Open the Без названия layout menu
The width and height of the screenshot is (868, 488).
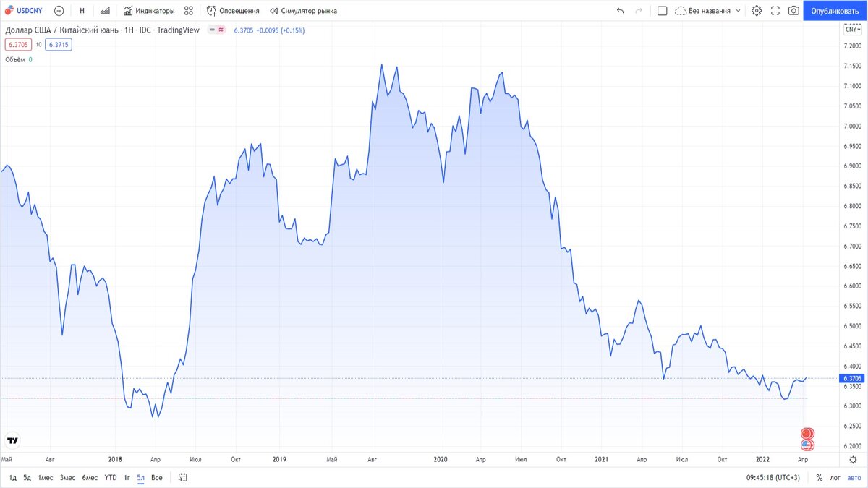point(708,11)
